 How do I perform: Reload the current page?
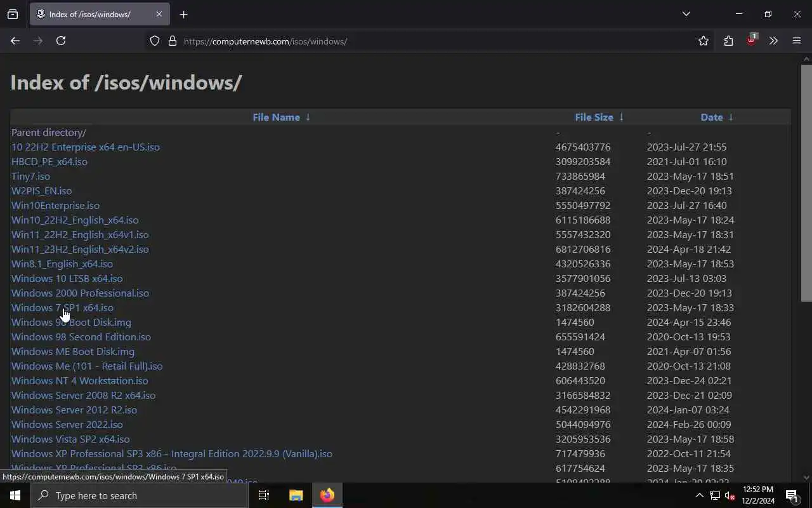pyautogui.click(x=61, y=41)
